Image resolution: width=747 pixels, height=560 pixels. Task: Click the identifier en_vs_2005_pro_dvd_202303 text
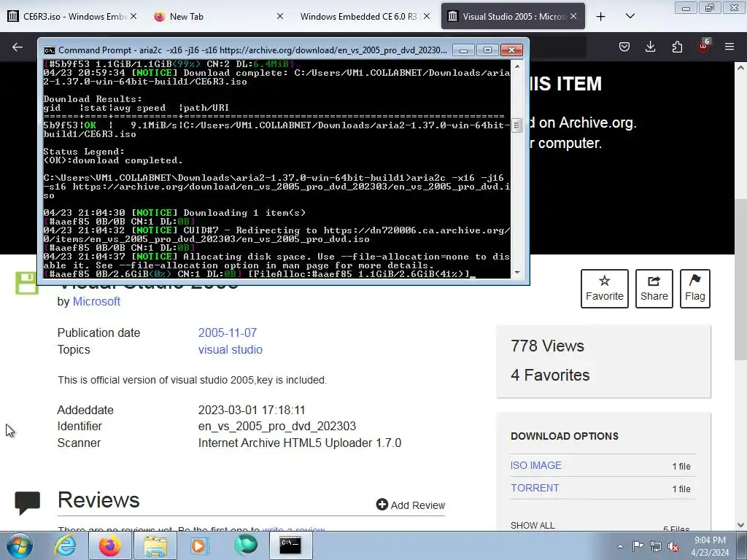[276, 426]
